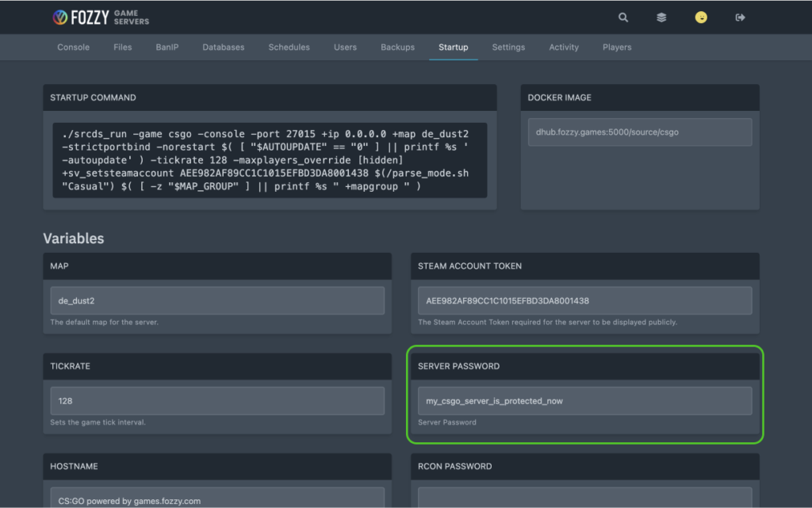This screenshot has height=508, width=812.
Task: Click the logout icon top right
Action: (x=739, y=17)
